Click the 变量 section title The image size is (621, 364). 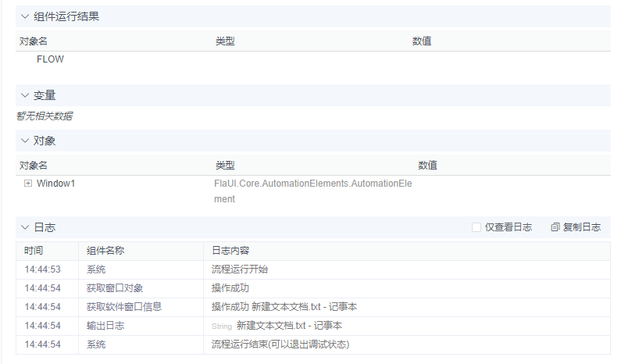click(x=45, y=95)
